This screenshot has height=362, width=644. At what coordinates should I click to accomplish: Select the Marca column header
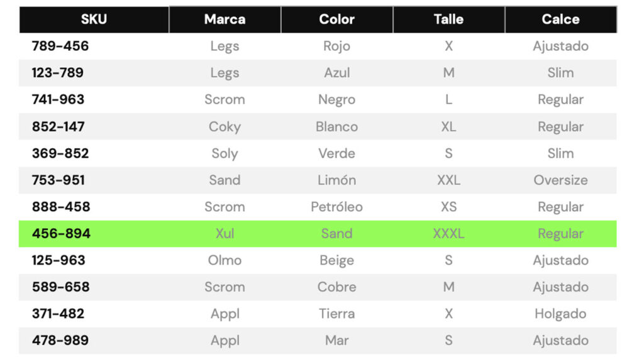coord(225,19)
